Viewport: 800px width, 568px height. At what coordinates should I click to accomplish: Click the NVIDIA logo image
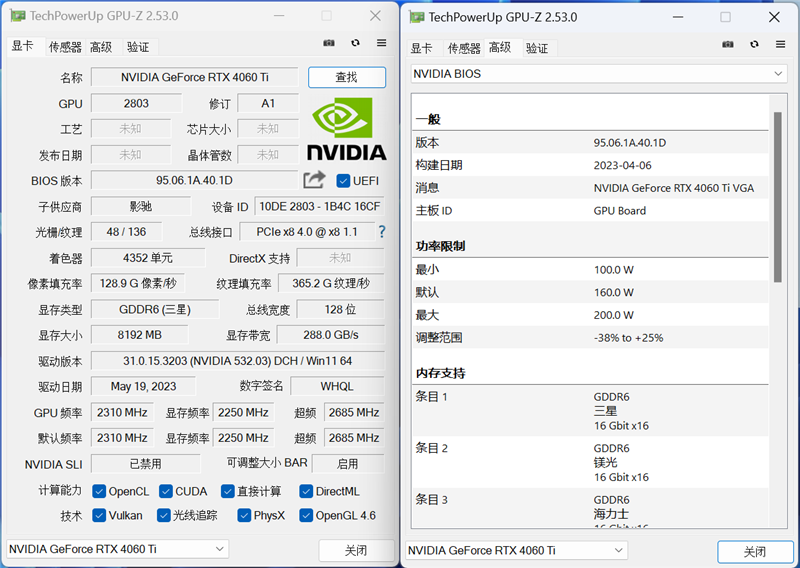(346, 130)
